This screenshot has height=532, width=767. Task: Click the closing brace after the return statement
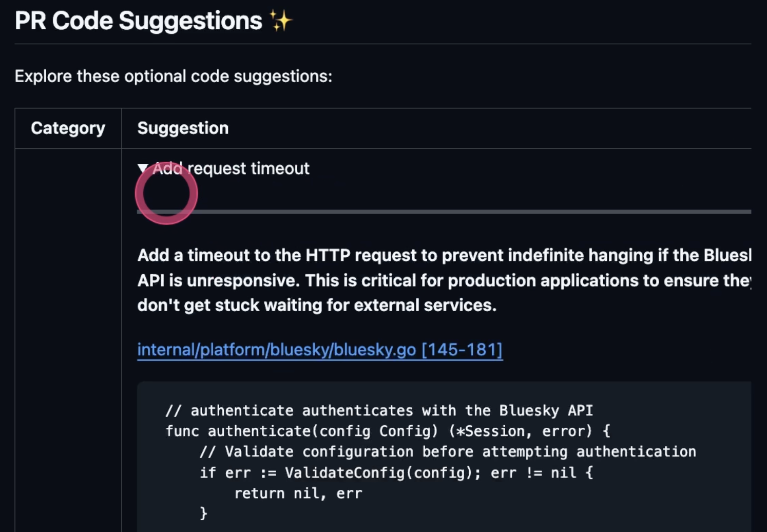(x=203, y=513)
